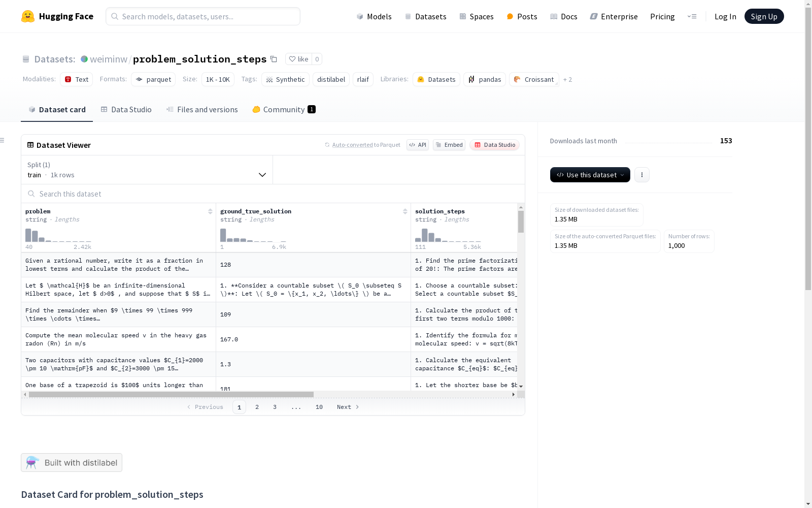Click the Next page button

tap(348, 407)
